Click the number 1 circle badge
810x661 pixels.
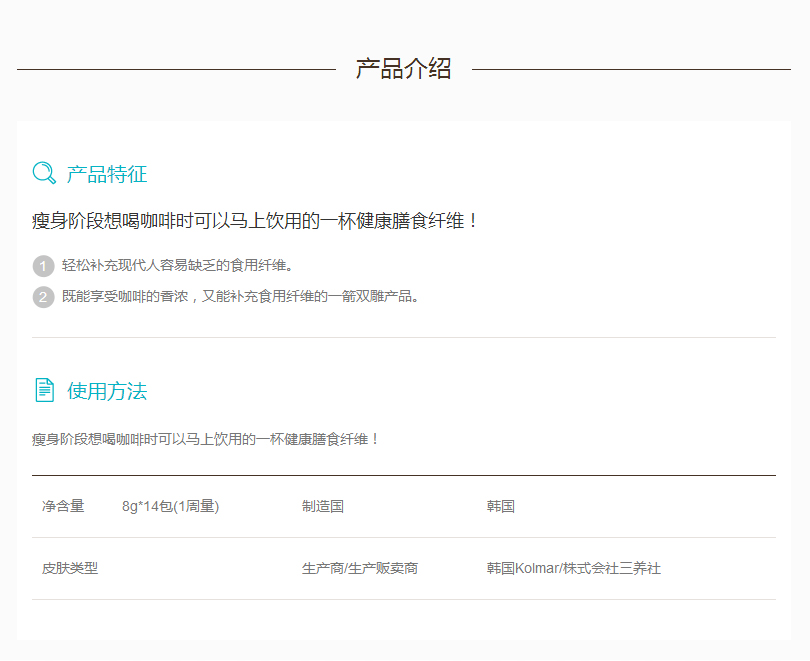pos(43,266)
